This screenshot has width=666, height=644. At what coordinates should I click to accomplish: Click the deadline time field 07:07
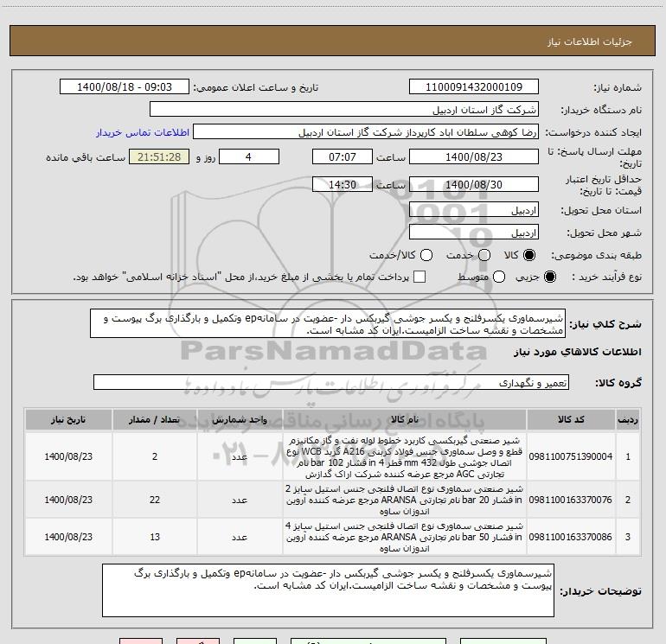(343, 156)
